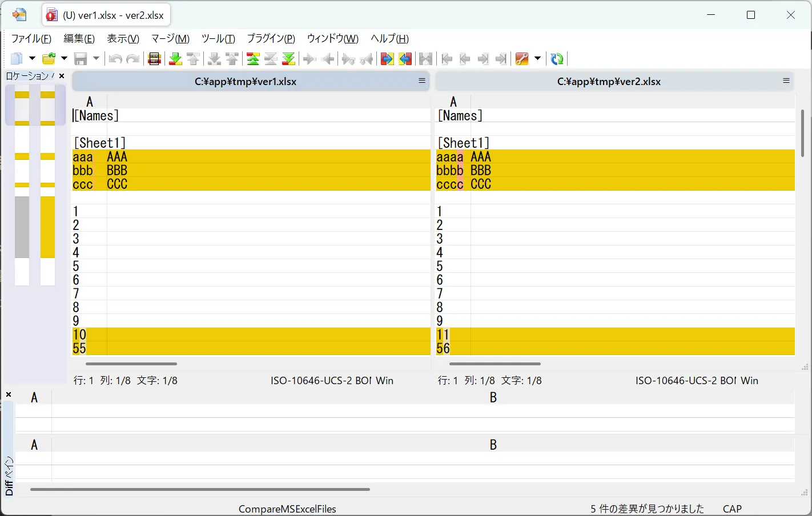Click the Select Line Difference icon
Image resolution: width=812 pixels, height=516 pixels.
tap(154, 59)
